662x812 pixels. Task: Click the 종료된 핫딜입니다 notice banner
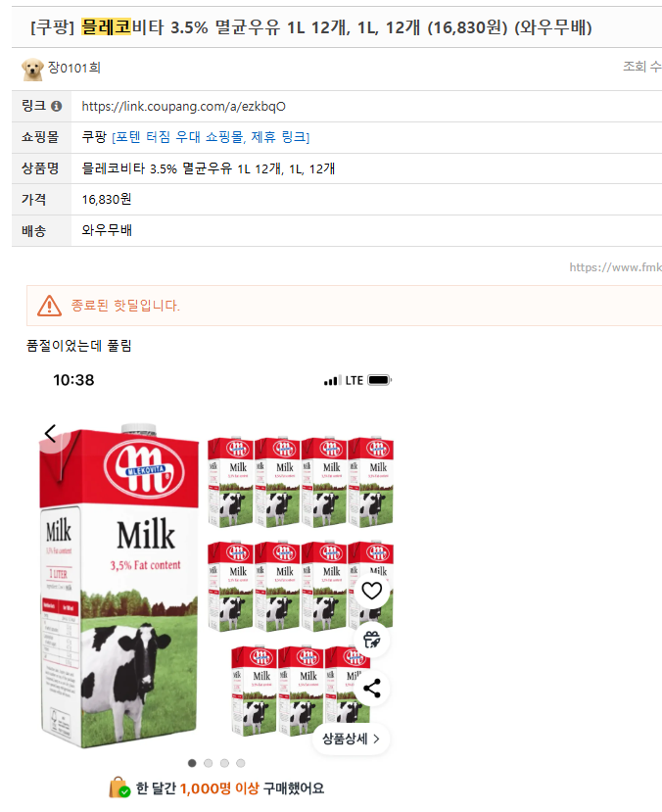click(344, 306)
